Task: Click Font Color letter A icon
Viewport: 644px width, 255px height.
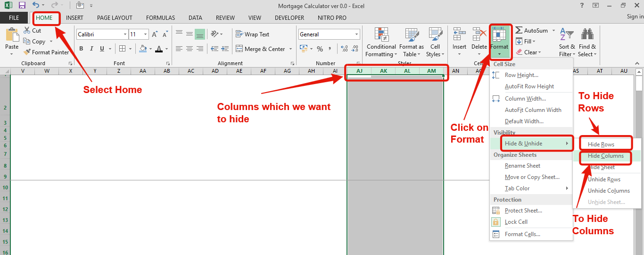Action: coord(159,49)
